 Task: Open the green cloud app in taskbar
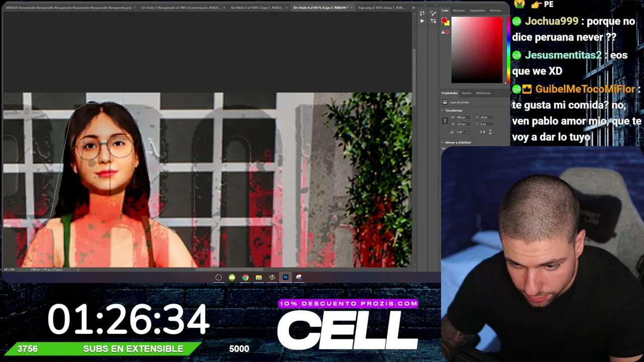tap(232, 278)
